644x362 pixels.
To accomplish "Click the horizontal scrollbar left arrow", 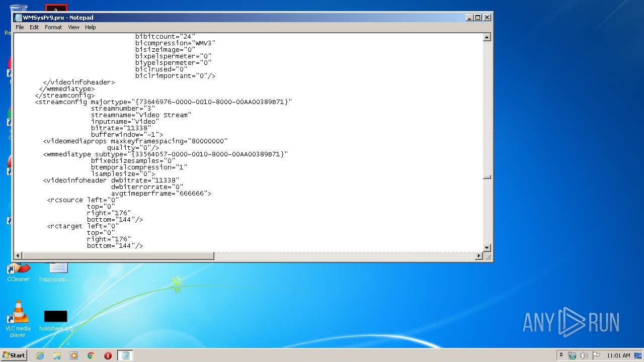I will (x=18, y=256).
